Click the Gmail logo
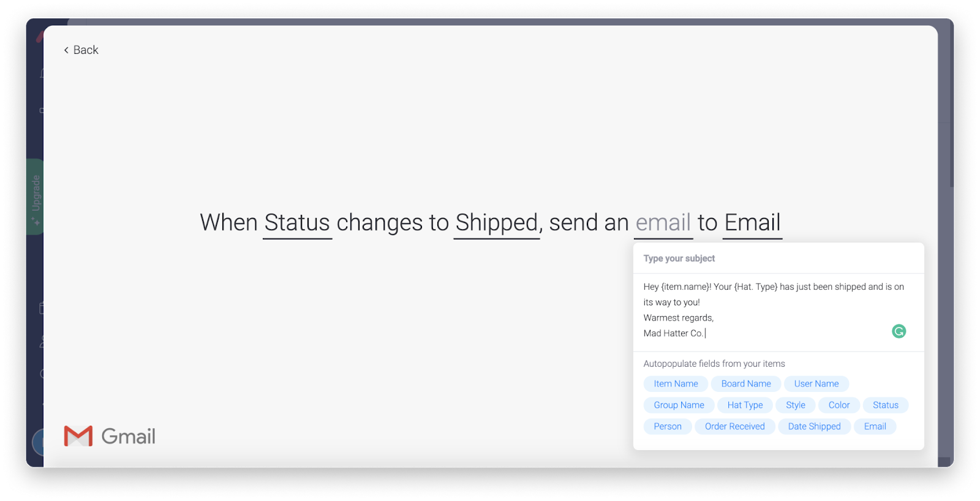This screenshot has height=501, width=980. coord(109,436)
